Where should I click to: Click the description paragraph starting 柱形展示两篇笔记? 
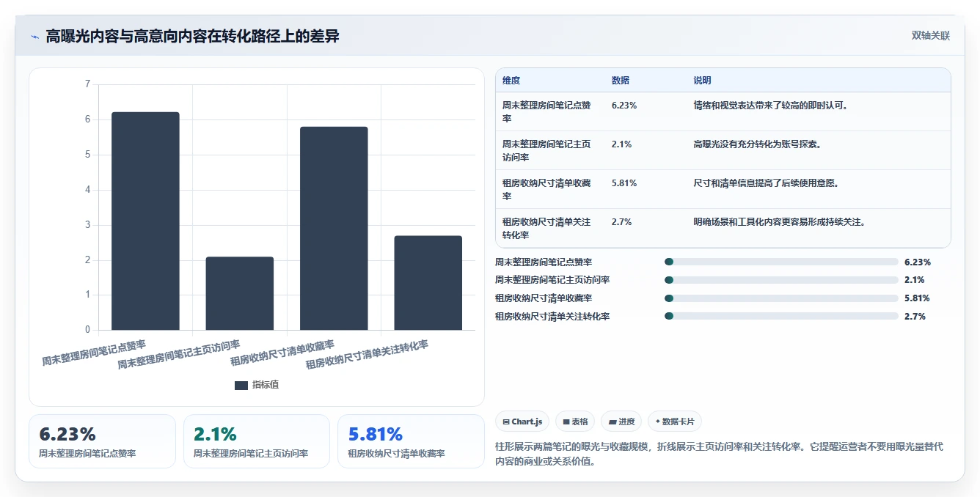(719, 454)
